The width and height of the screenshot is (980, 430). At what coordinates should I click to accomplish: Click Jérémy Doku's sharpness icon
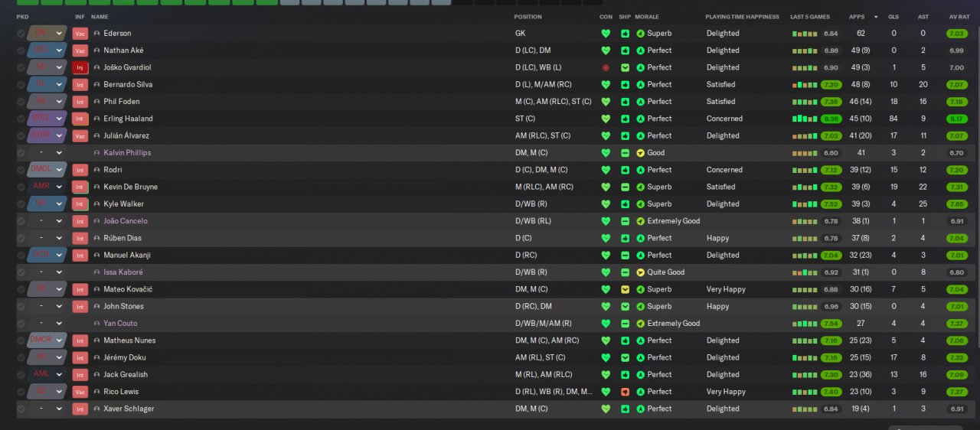click(x=625, y=357)
